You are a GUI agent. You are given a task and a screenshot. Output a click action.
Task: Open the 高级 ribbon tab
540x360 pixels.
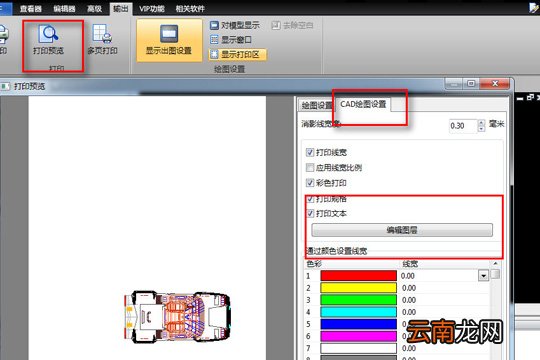94,8
